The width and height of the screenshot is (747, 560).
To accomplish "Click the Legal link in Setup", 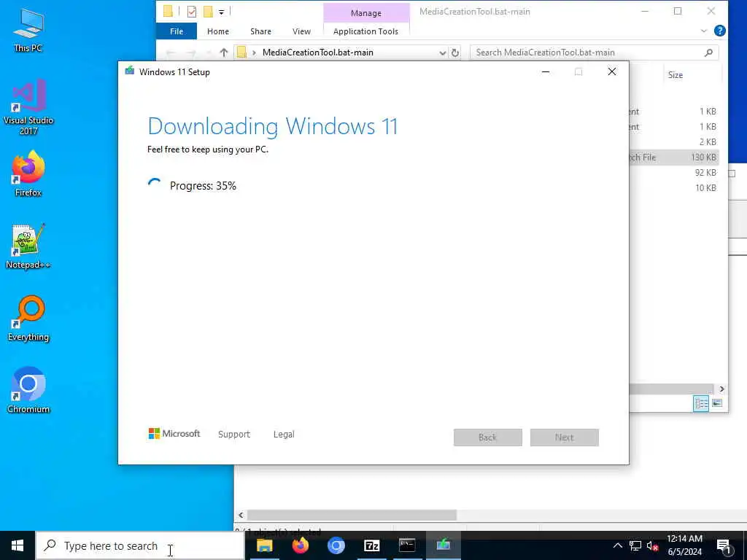I will pyautogui.click(x=284, y=435).
